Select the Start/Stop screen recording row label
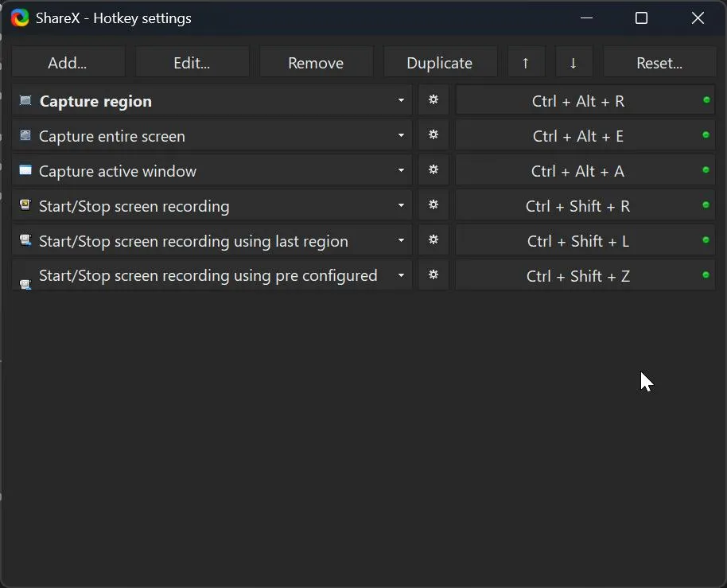Viewport: 727px width, 588px height. pos(134,206)
